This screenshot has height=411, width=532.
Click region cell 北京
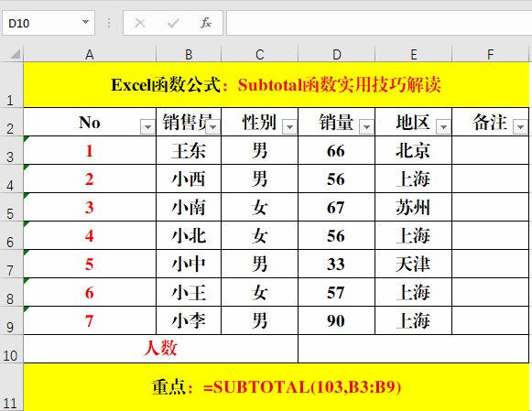pyautogui.click(x=414, y=150)
